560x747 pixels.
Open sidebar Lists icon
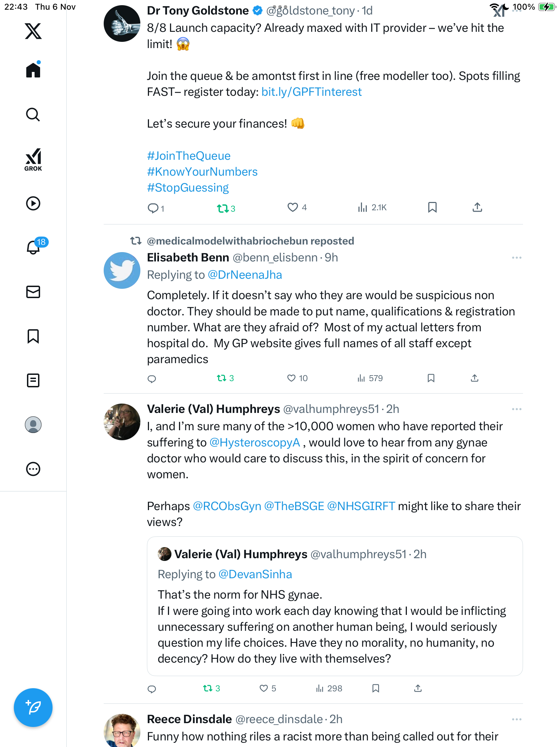[x=33, y=380]
